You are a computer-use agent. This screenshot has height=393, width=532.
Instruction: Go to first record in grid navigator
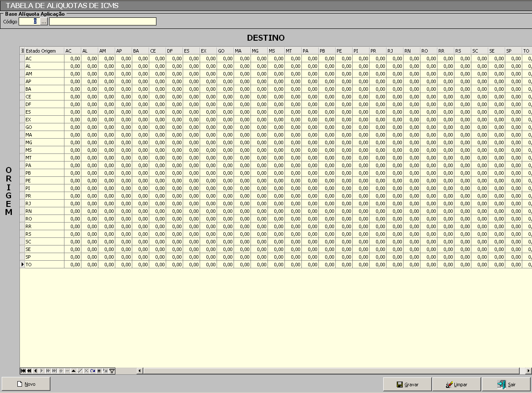[x=23, y=371]
